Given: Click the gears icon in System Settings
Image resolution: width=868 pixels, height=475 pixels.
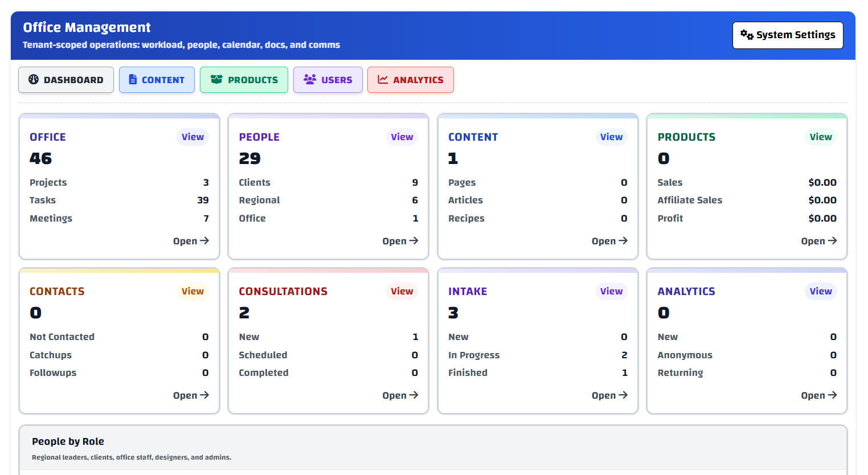Looking at the screenshot, I should pyautogui.click(x=747, y=35).
